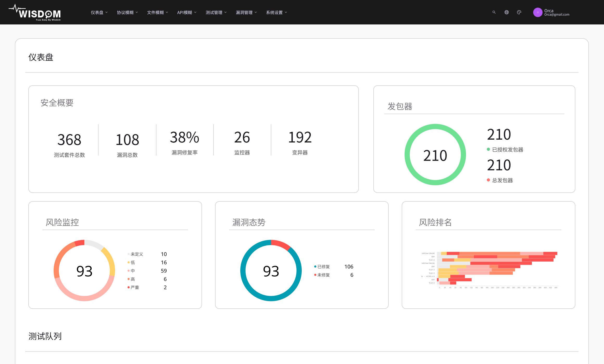The width and height of the screenshot is (604, 364).
Task: Open the language globe icon
Action: click(506, 12)
